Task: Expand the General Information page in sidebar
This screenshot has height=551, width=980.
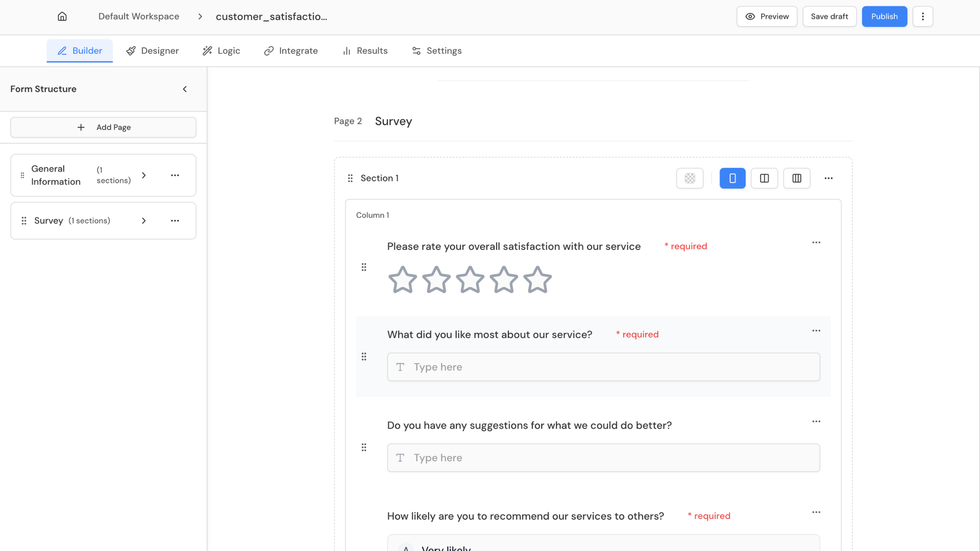Action: (x=144, y=176)
